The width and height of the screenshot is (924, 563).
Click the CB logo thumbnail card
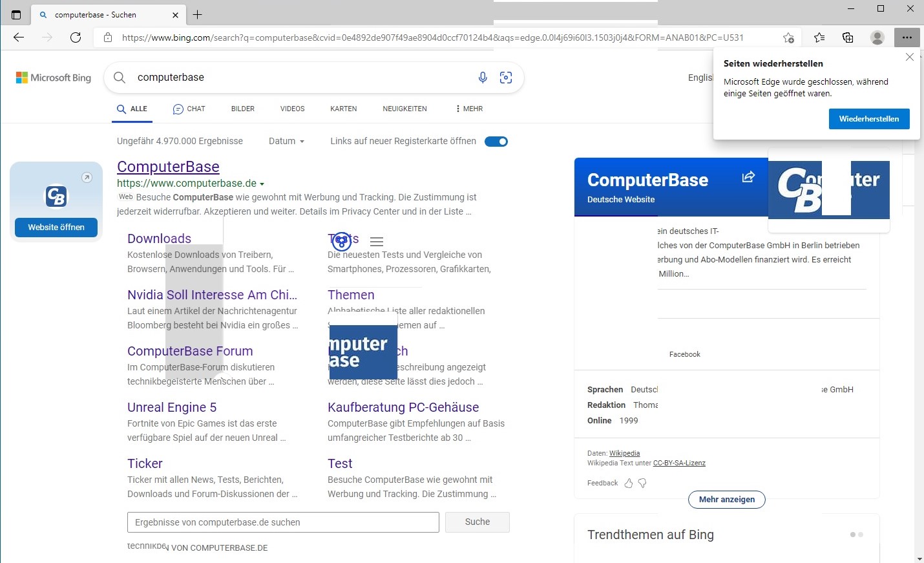pyautogui.click(x=56, y=196)
